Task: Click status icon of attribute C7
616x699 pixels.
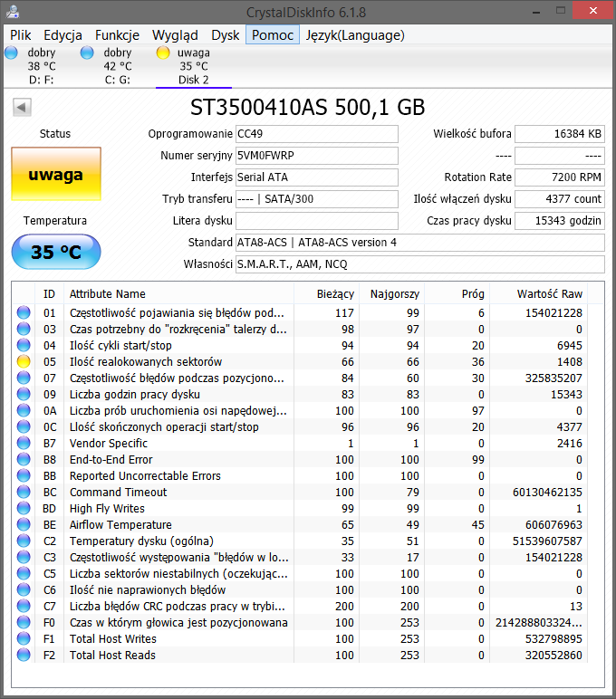Action: [x=24, y=606]
